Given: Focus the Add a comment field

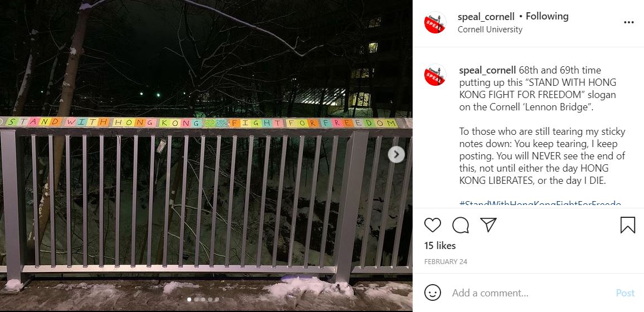Looking at the screenshot, I should click(x=530, y=293).
